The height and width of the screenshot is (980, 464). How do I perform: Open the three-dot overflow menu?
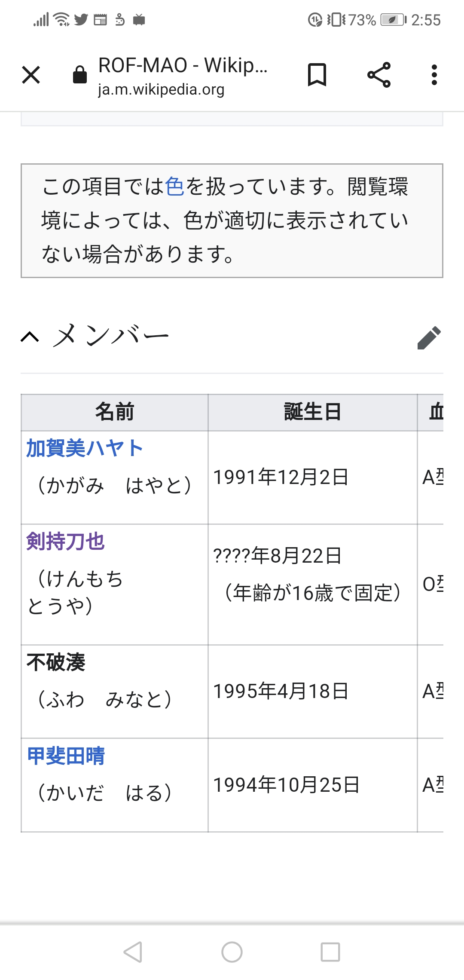434,75
